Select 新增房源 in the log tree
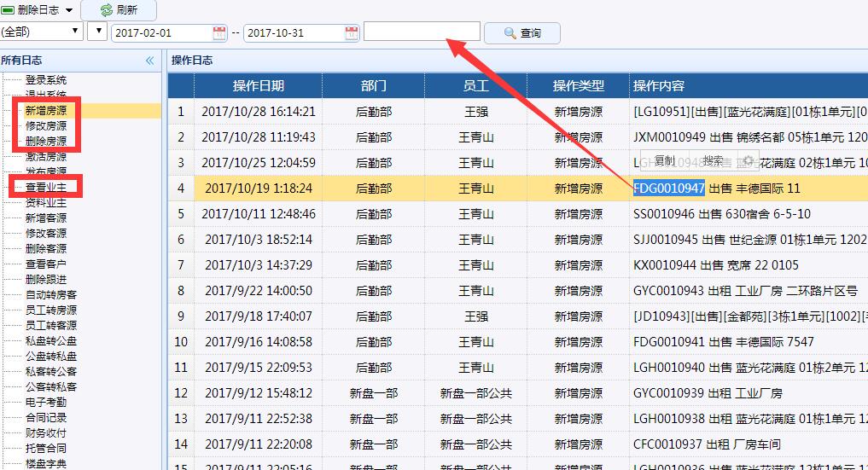This screenshot has height=470, width=868. tap(46, 111)
